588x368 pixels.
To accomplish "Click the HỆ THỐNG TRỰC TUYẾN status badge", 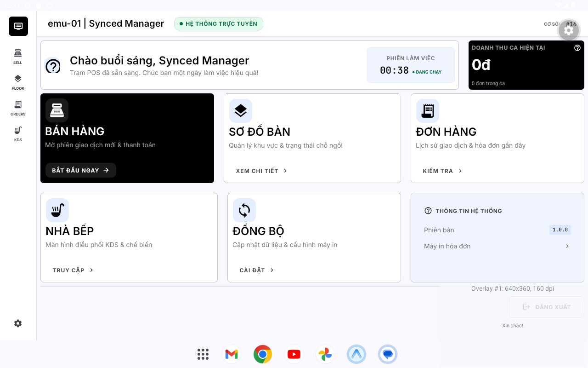I will 219,24.
